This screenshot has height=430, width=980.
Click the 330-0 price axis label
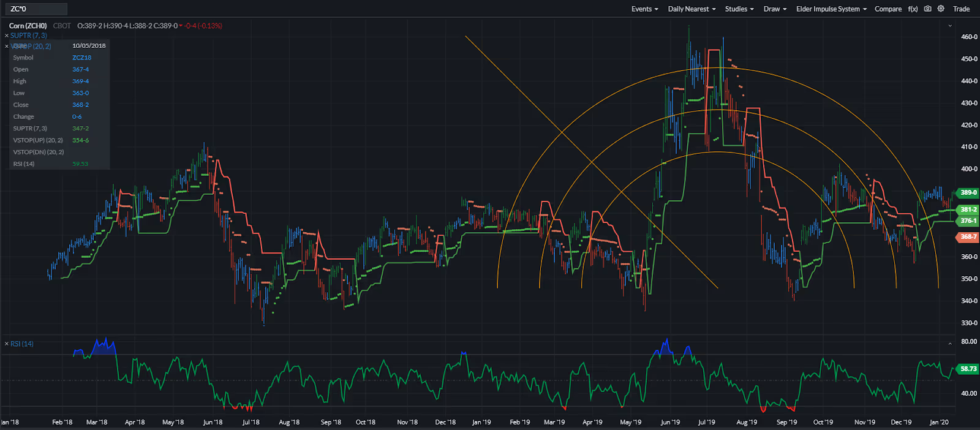(x=969, y=323)
